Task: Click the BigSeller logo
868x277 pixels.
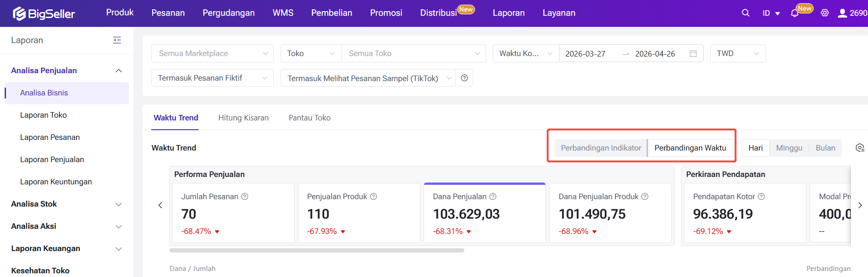Action: pyautogui.click(x=44, y=13)
